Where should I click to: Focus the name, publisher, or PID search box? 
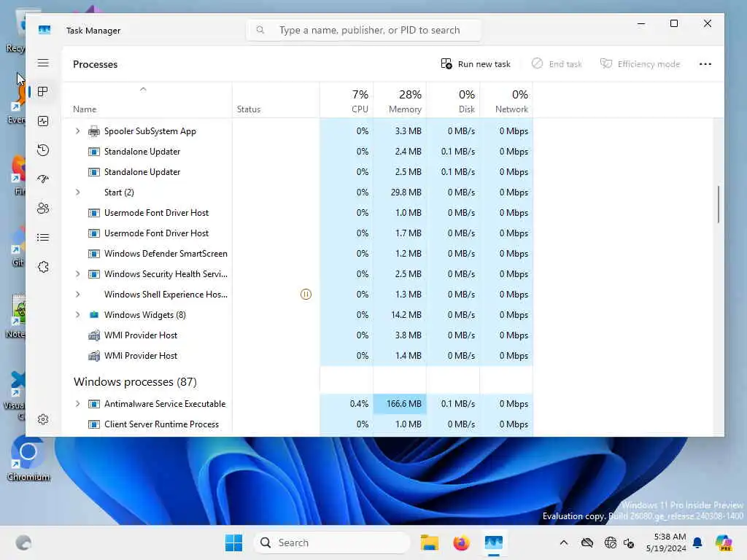point(363,30)
